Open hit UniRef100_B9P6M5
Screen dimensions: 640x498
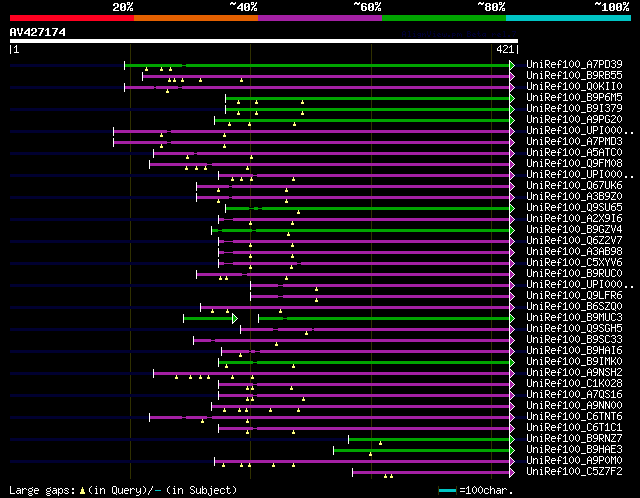(x=574, y=98)
